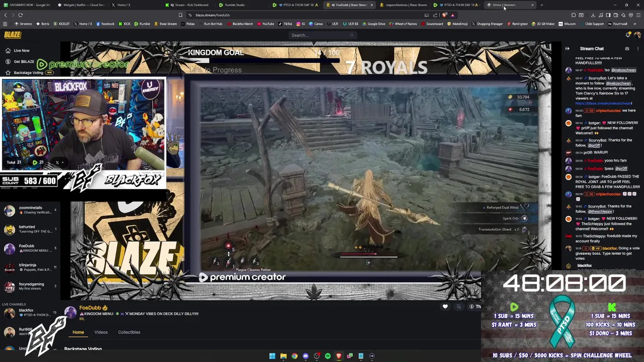Open apps grid icon on bookmarks bar
This screenshot has height=362, width=644.
[x=5, y=24]
